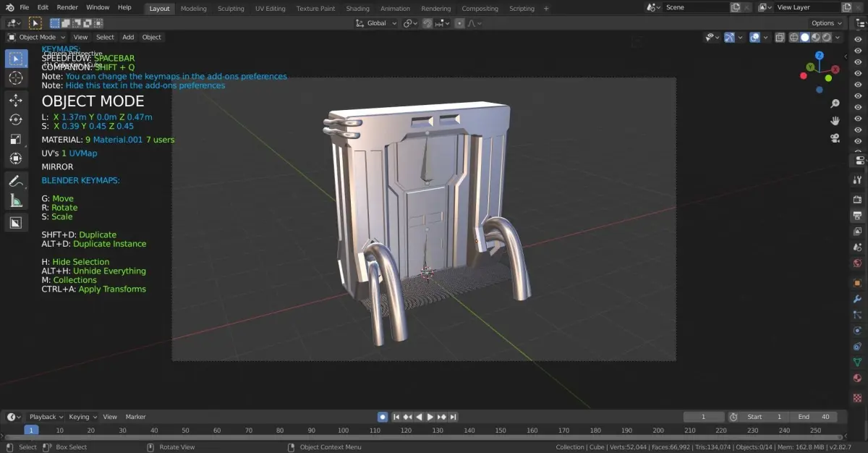Pick the Measure tool icon
Image resolution: width=868 pixels, height=453 pixels.
click(x=16, y=201)
